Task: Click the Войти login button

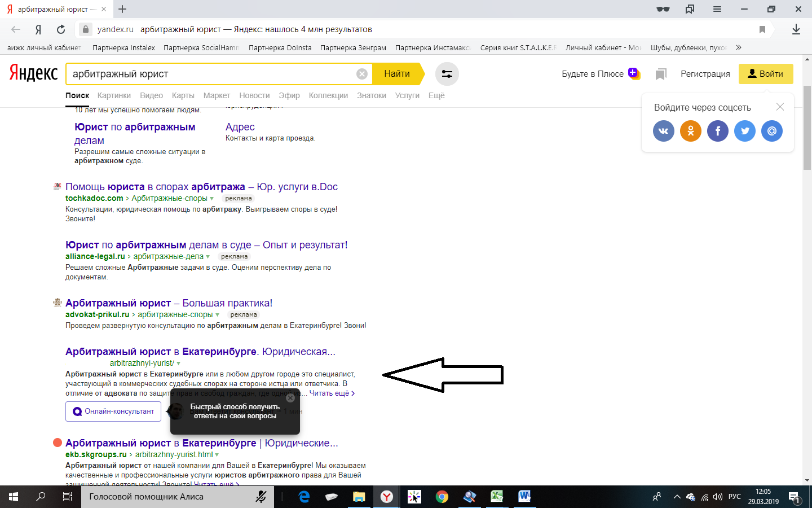Action: click(x=766, y=74)
